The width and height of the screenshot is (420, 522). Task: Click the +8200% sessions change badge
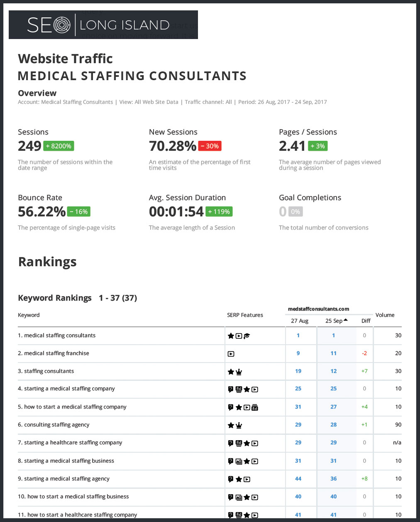coord(59,146)
